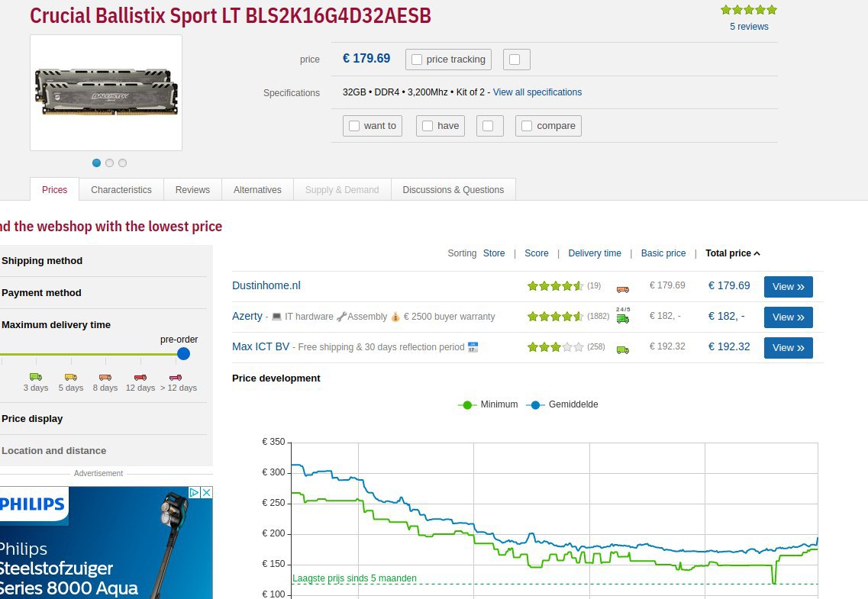This screenshot has height=599, width=868.
Task: Click the over 12 days truck icon
Action: pyautogui.click(x=176, y=377)
